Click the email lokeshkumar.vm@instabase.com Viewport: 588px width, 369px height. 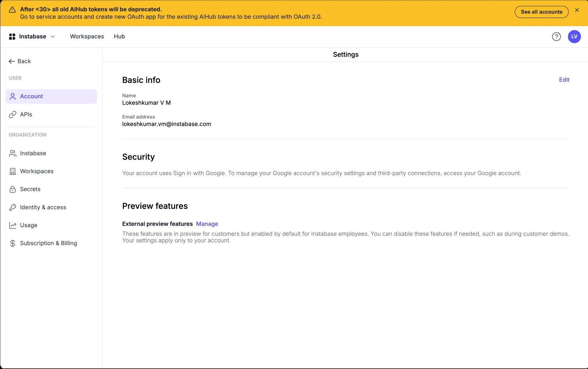click(x=166, y=124)
